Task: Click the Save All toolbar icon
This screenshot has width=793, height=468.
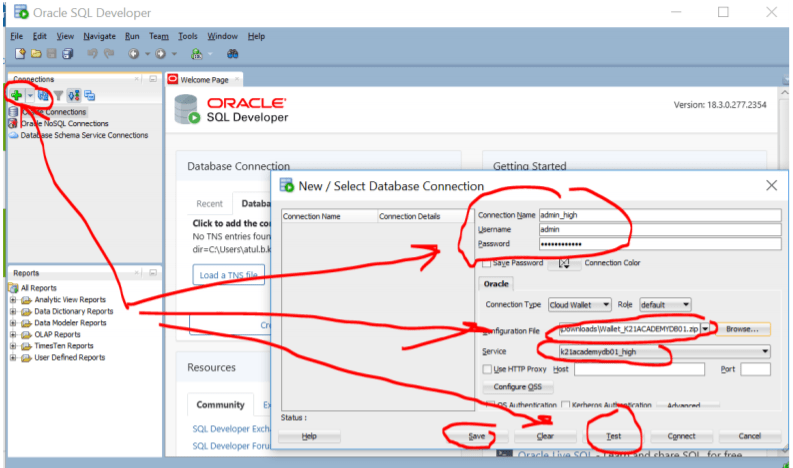Action: 68,54
